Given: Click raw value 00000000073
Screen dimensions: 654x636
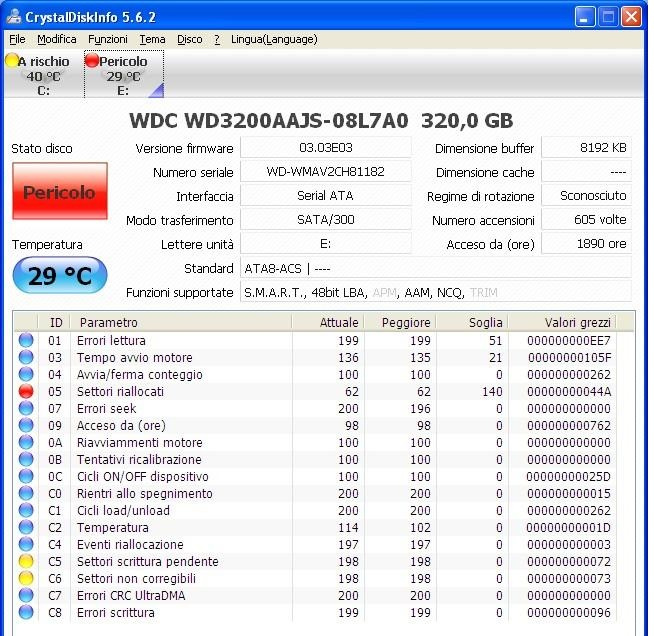Looking at the screenshot, I should (x=569, y=579).
